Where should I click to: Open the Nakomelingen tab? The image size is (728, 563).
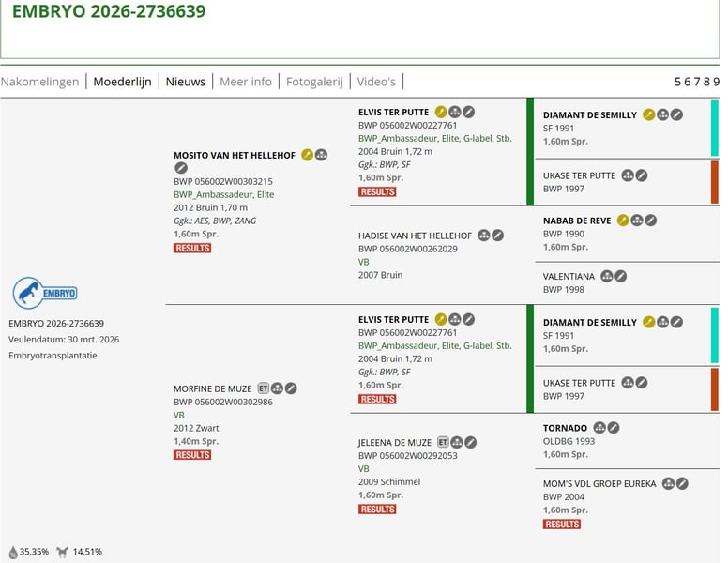[39, 82]
